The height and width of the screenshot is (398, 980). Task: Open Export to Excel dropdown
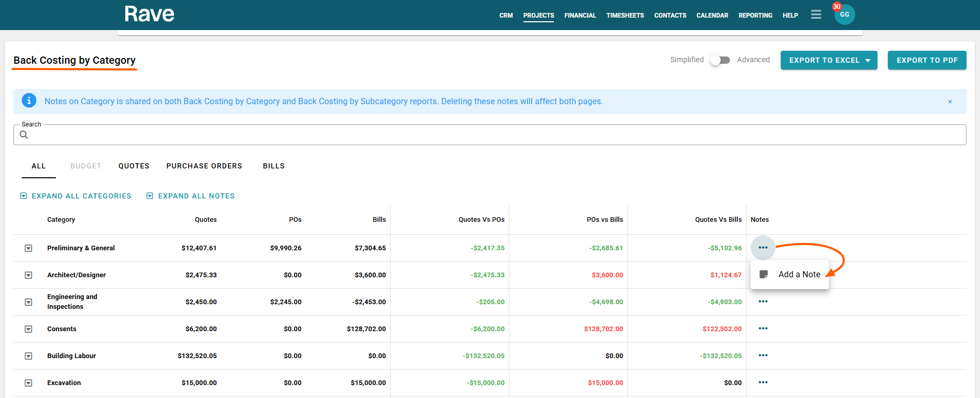(828, 60)
